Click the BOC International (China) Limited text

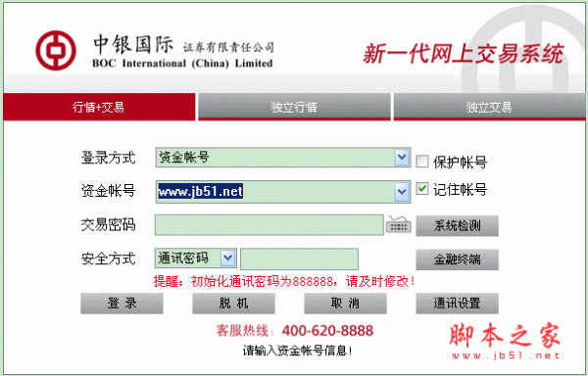click(x=182, y=63)
